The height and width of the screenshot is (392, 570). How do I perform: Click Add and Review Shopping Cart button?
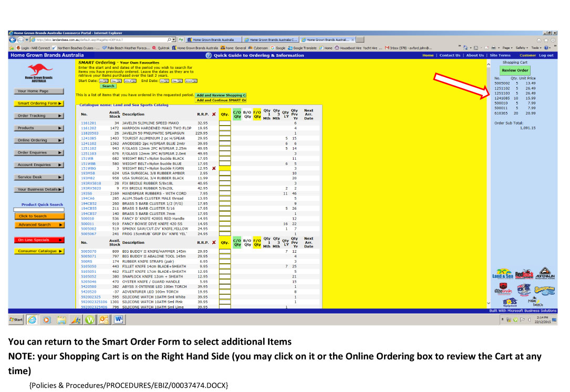220,95
